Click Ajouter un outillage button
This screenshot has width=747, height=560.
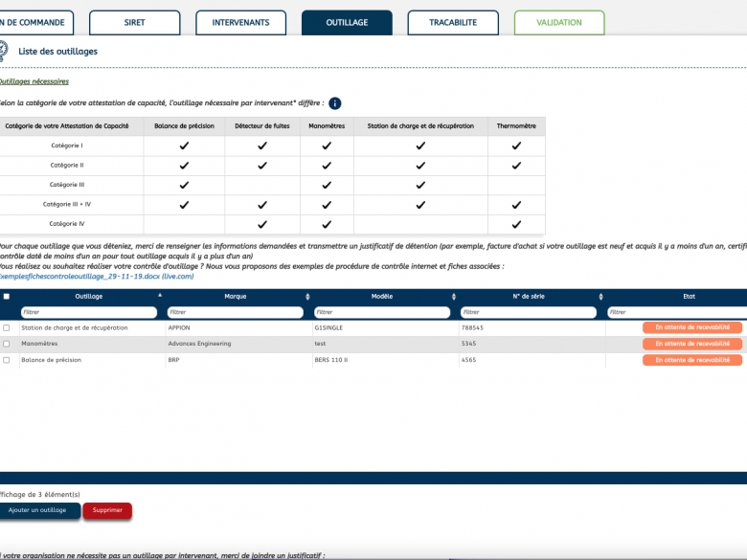pyautogui.click(x=38, y=510)
